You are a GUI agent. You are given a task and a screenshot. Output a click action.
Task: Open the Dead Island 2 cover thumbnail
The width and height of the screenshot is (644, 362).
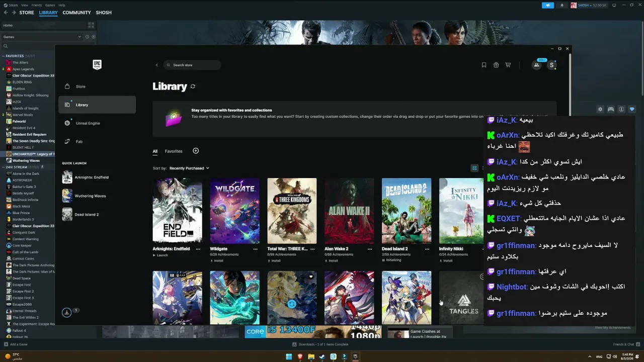pos(407,211)
